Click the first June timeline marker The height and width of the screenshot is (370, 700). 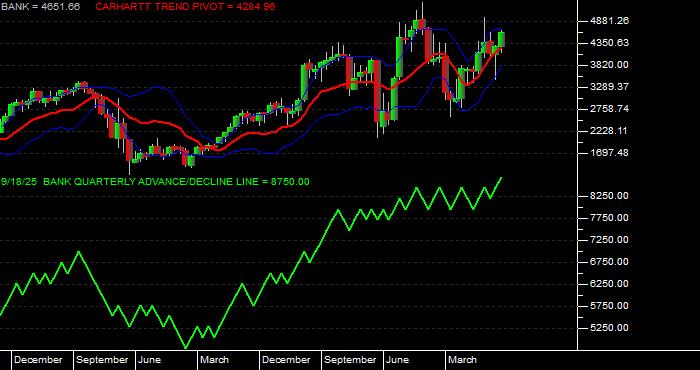point(149,360)
